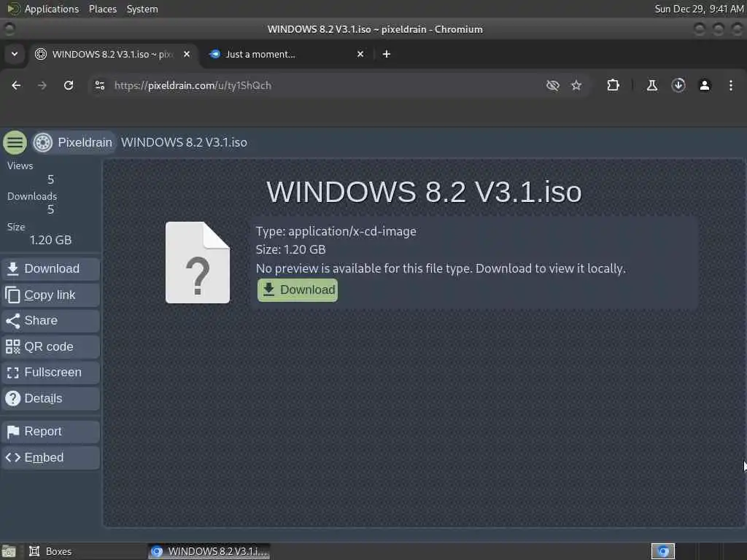
Task: Show the QR code for this file
Action: click(x=50, y=346)
